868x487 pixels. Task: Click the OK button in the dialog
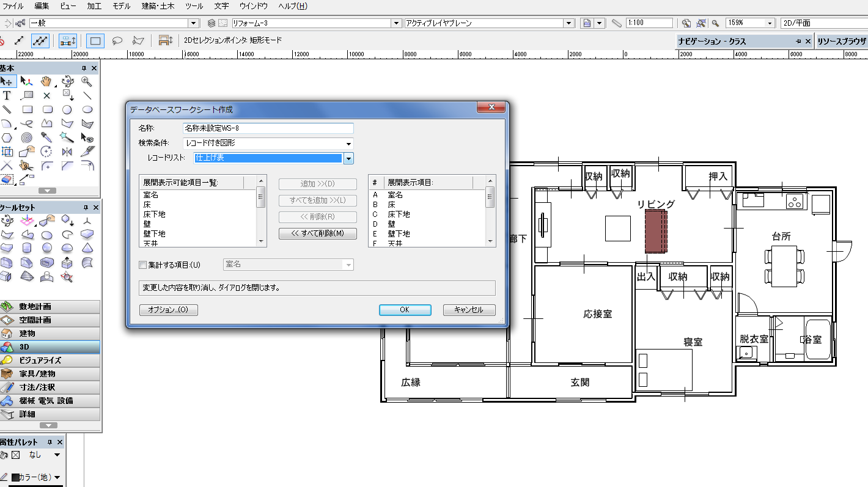click(x=405, y=310)
